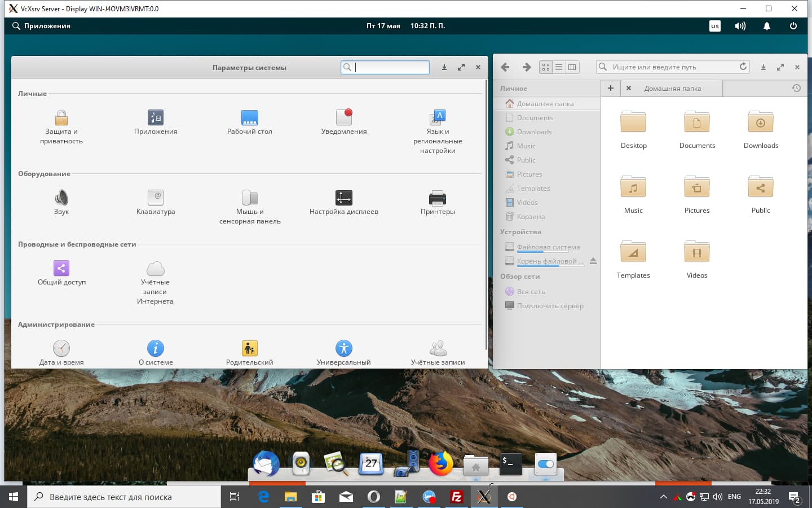Toggle icon view in file manager

pyautogui.click(x=545, y=67)
